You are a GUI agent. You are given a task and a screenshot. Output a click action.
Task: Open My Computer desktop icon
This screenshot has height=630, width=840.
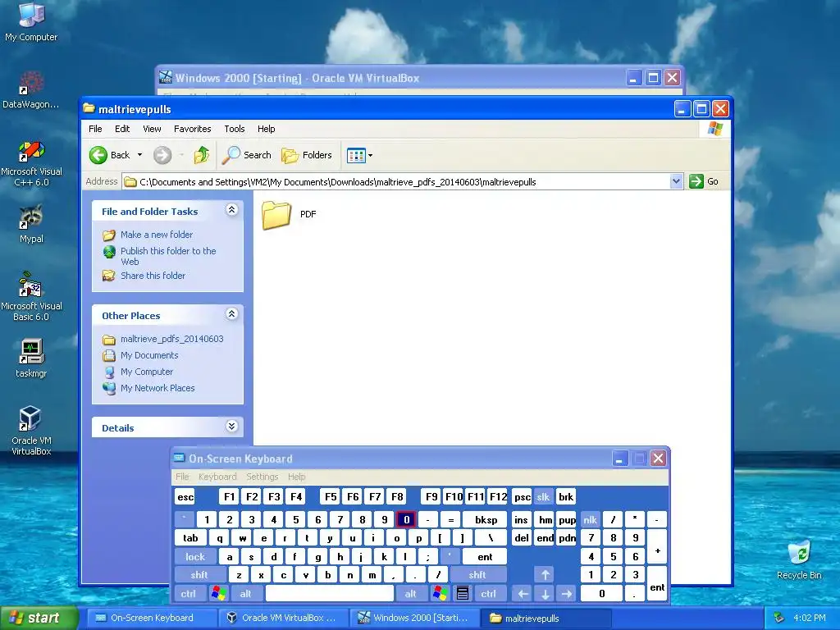click(x=31, y=22)
